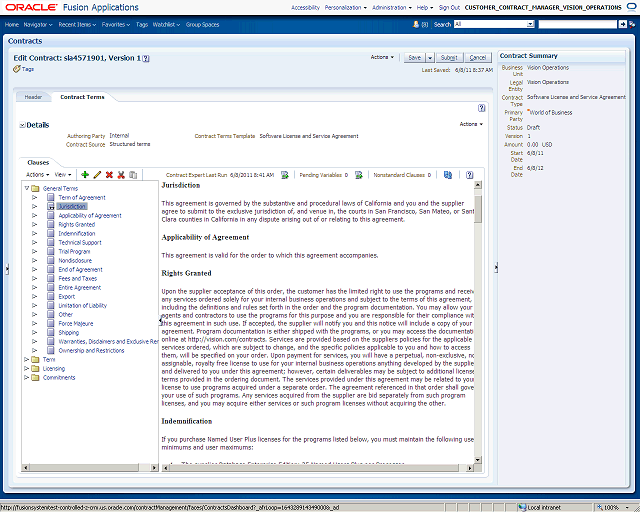Switch to the Header tab

click(x=33, y=97)
